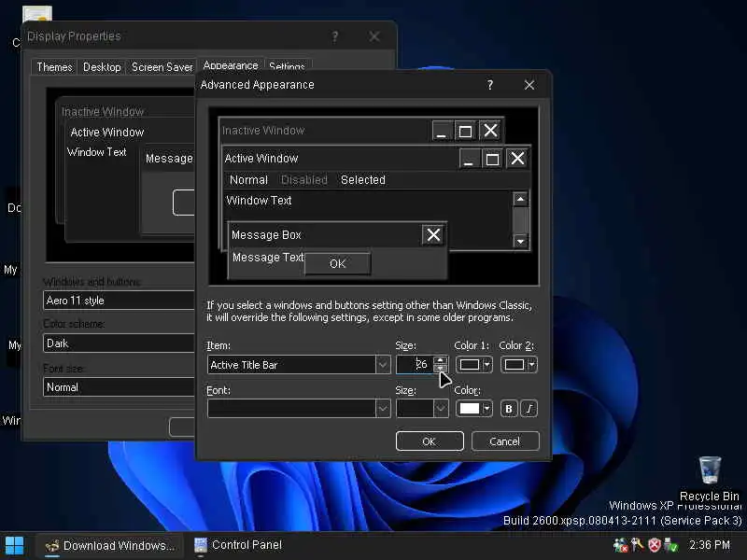Click OK in Advanced Appearance dialog

430,441
